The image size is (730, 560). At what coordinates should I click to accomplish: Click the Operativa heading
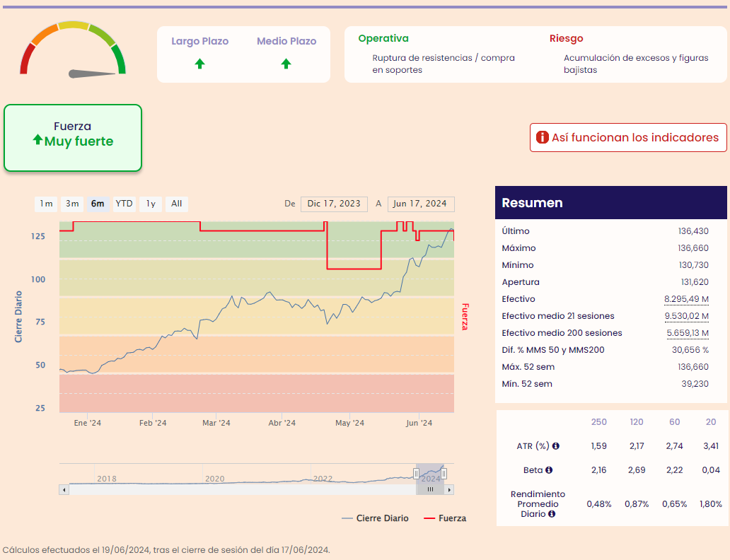383,39
